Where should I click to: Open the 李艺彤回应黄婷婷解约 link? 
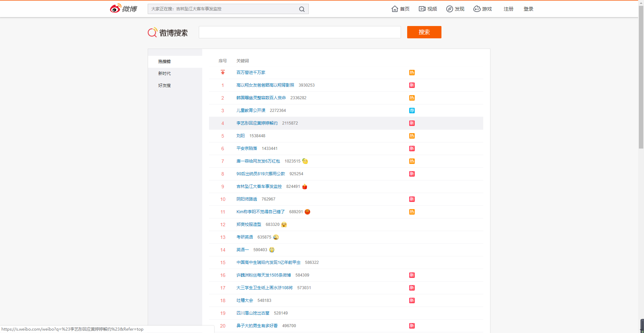coord(257,123)
